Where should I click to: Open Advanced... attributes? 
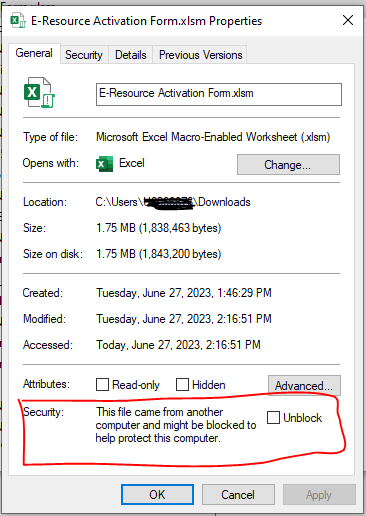[304, 386]
